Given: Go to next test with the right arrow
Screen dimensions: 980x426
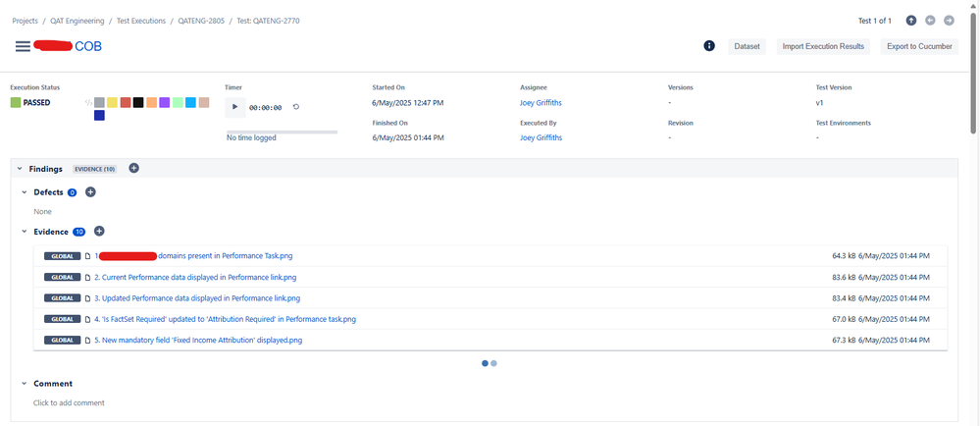Looking at the screenshot, I should [x=949, y=21].
